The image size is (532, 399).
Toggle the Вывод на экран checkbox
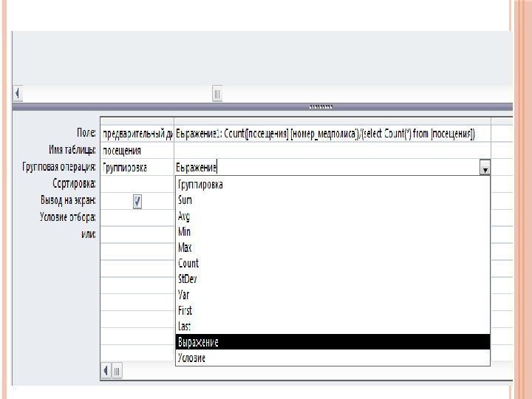click(137, 201)
